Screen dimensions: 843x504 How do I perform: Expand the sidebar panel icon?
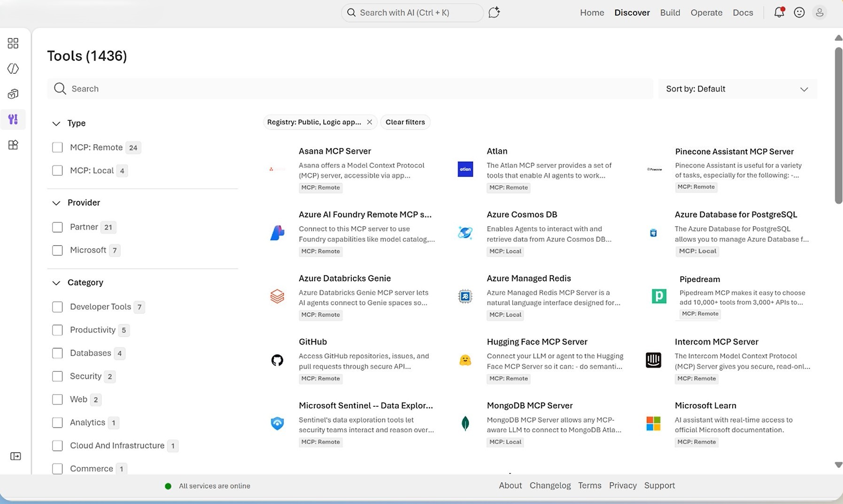tap(15, 456)
